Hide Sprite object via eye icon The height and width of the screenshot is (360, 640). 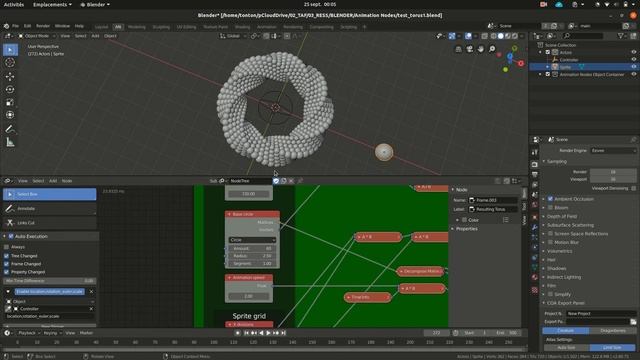pyautogui.click(x=633, y=67)
